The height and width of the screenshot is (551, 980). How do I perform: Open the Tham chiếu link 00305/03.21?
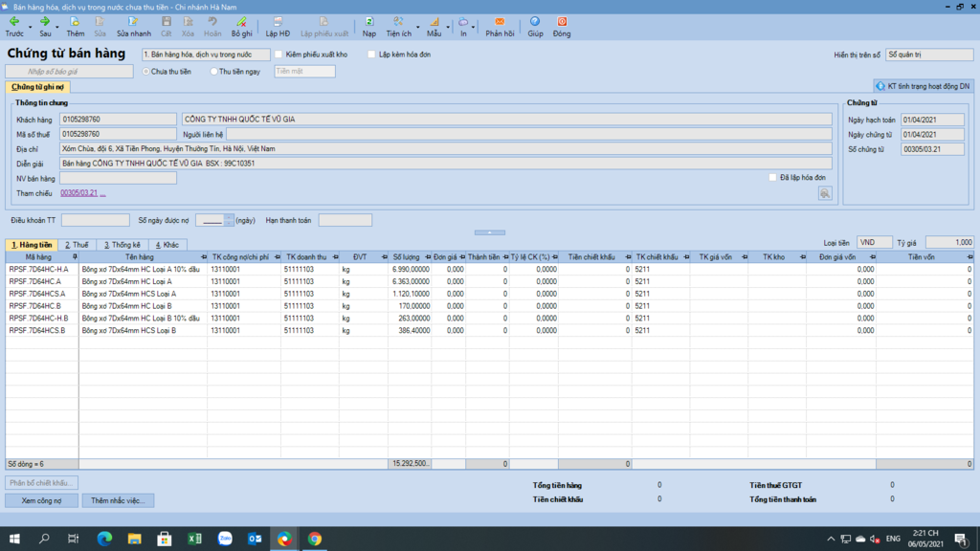pyautogui.click(x=78, y=193)
